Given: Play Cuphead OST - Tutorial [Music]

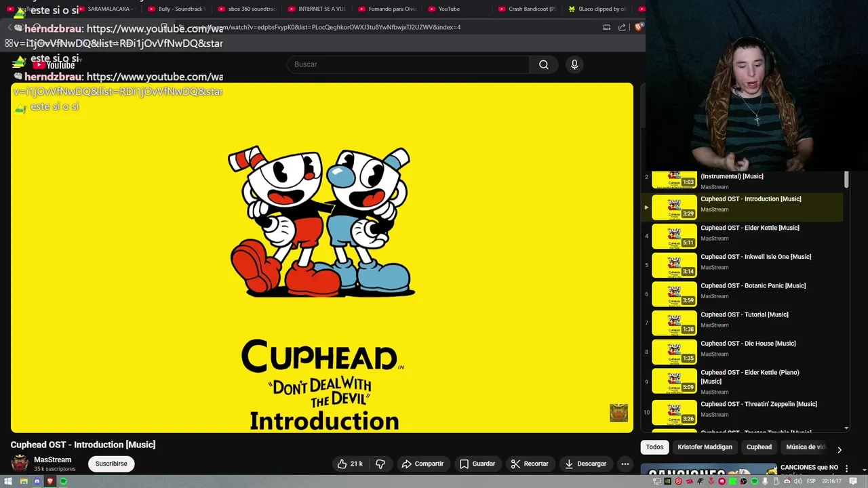Looking at the screenshot, I should pyautogui.click(x=743, y=323).
